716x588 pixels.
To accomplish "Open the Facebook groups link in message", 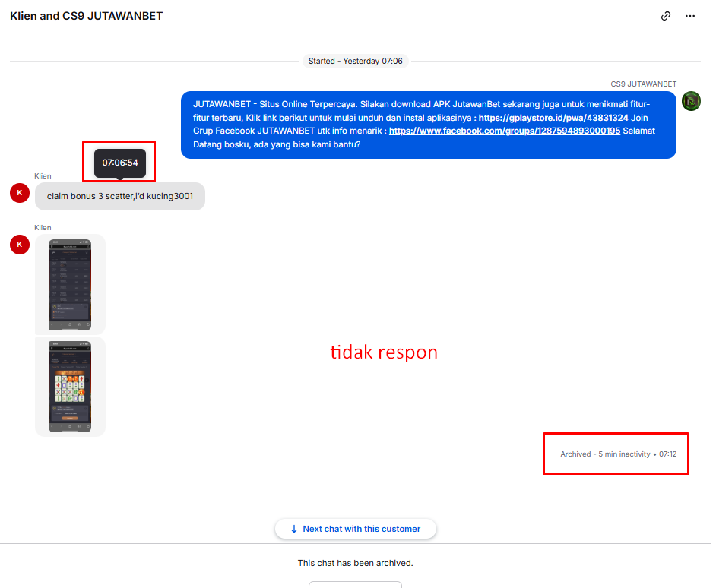I will (504, 131).
